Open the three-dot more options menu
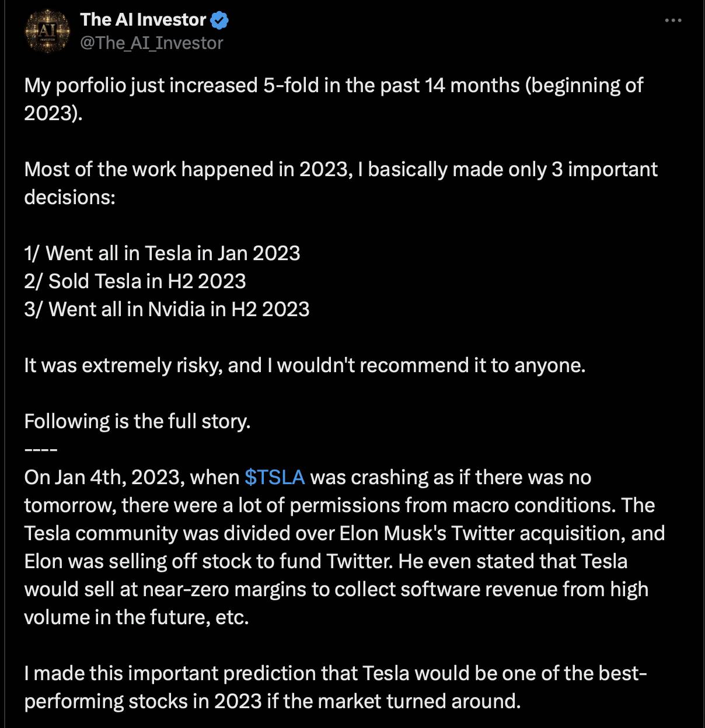This screenshot has width=705, height=728. [x=673, y=20]
